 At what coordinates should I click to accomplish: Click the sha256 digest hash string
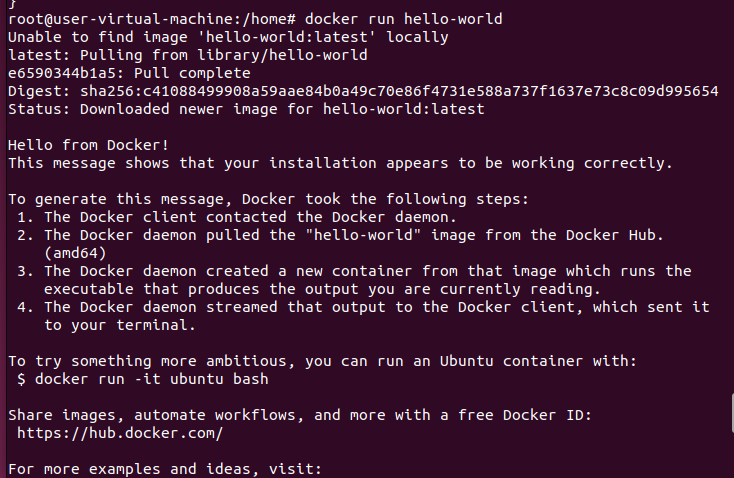(x=399, y=91)
